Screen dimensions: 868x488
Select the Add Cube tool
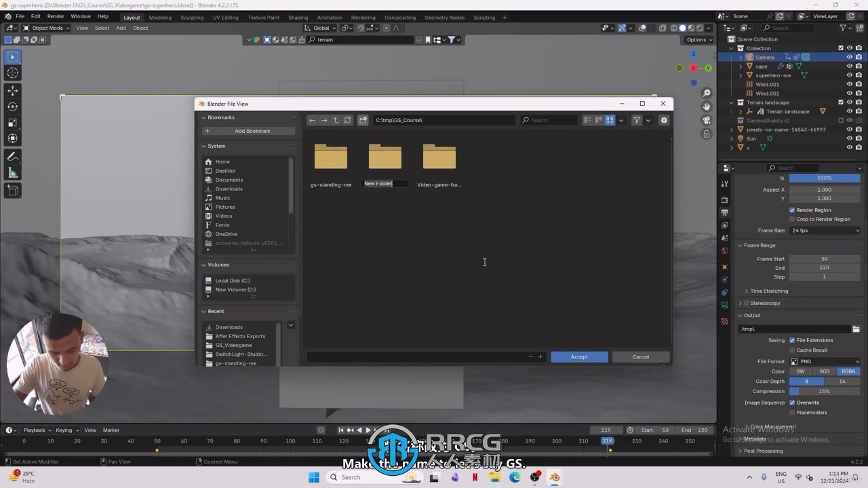13,190
